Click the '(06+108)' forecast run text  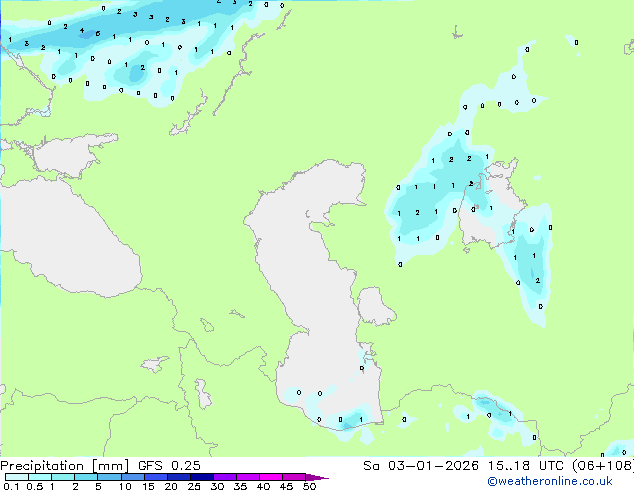click(x=603, y=466)
